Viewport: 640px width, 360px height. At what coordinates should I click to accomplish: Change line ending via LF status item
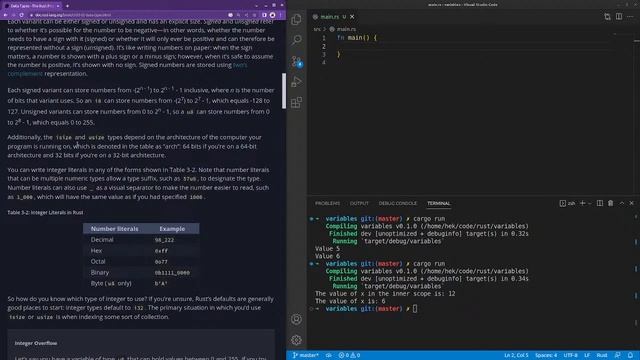587,355
